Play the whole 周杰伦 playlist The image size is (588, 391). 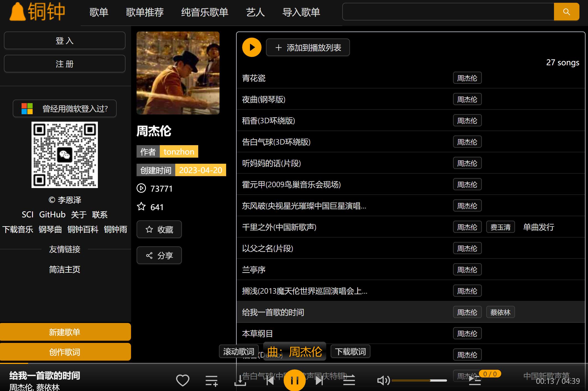[x=252, y=47]
